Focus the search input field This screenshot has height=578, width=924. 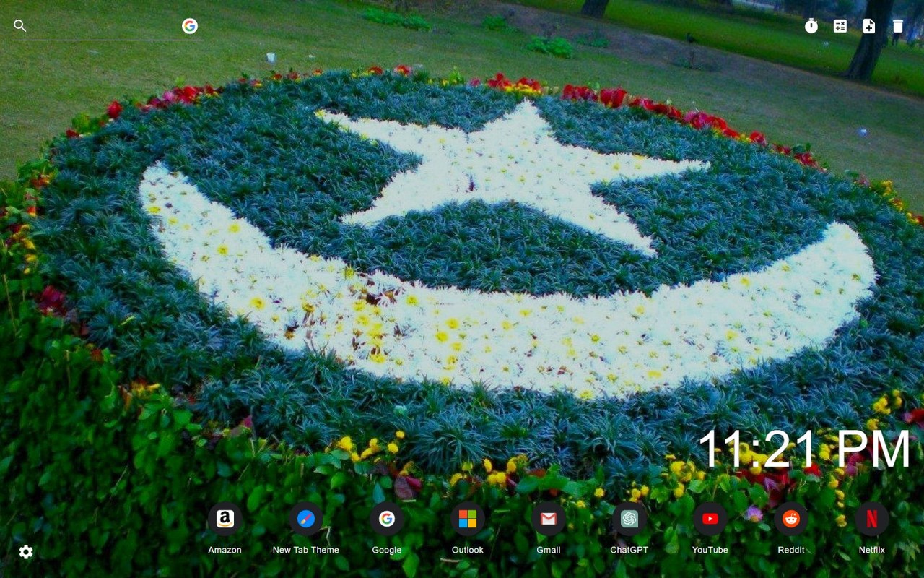pos(103,26)
